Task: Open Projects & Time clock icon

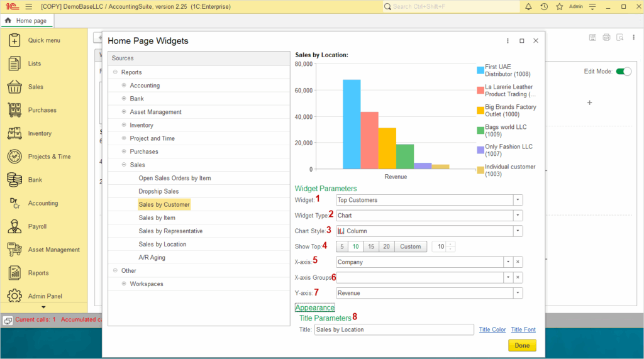Action: 14,157
